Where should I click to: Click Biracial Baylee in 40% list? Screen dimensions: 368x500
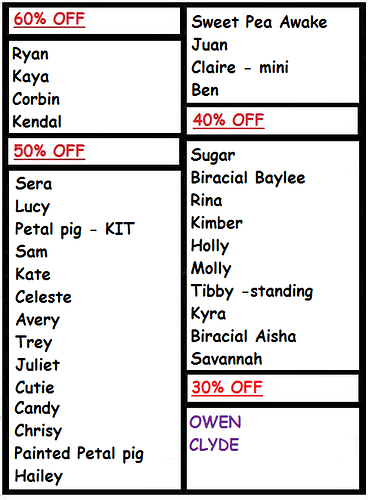point(248,178)
